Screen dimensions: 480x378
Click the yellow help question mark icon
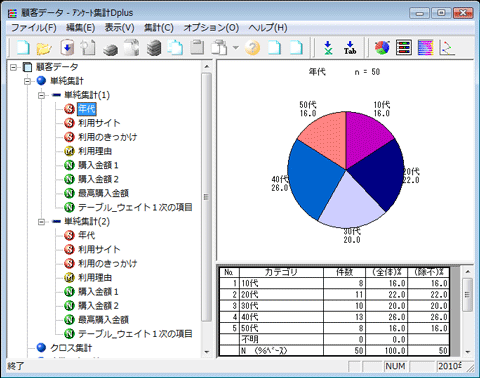coord(252,48)
